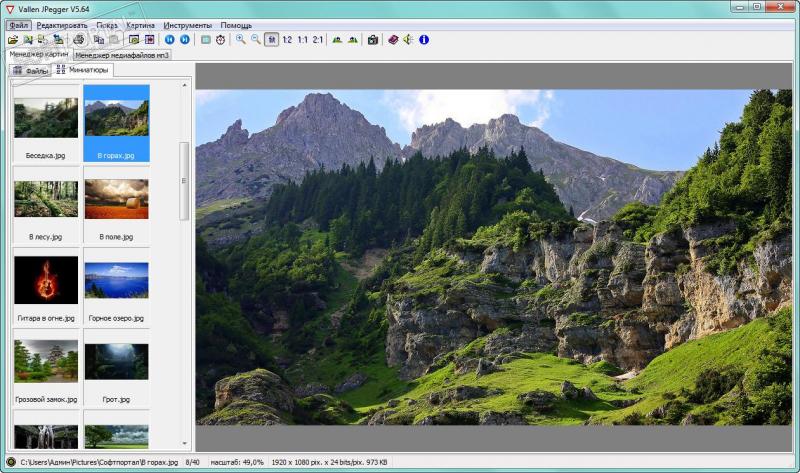Click the file path in the status bar

(x=99, y=462)
